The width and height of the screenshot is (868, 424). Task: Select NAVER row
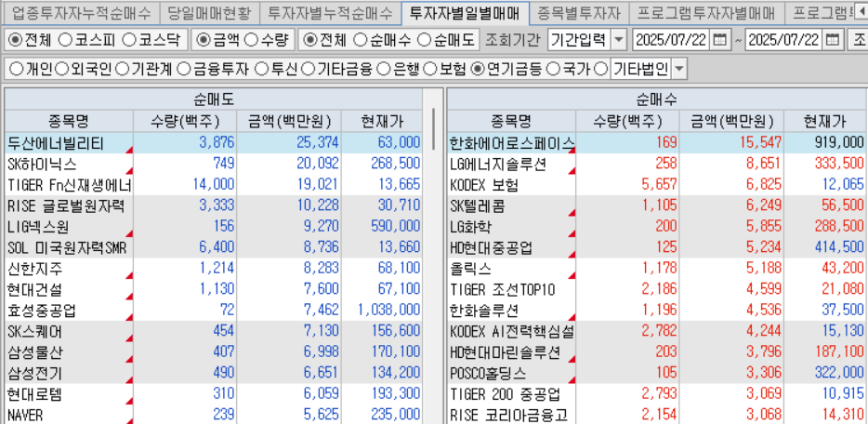coord(213,415)
